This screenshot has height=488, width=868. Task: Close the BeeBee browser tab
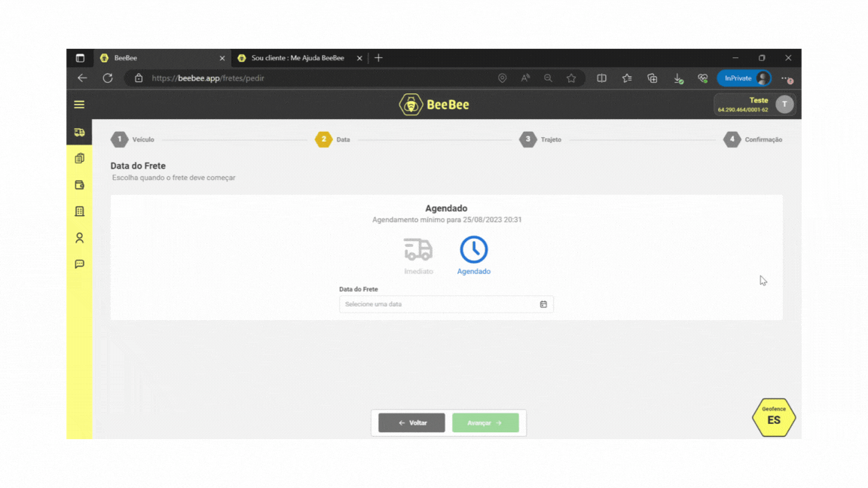pos(222,58)
